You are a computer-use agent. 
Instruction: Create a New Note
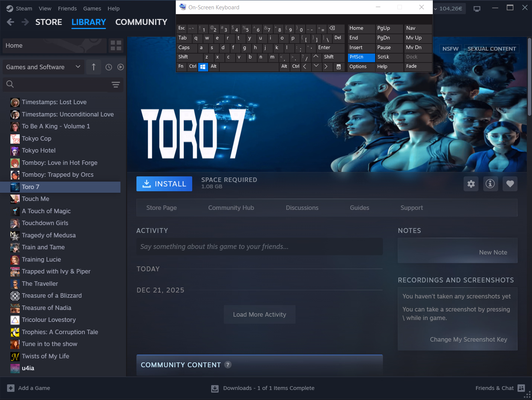(493, 252)
